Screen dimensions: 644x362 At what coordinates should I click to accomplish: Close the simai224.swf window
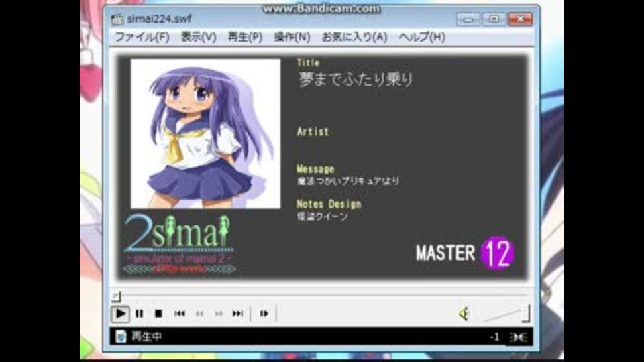click(x=521, y=19)
